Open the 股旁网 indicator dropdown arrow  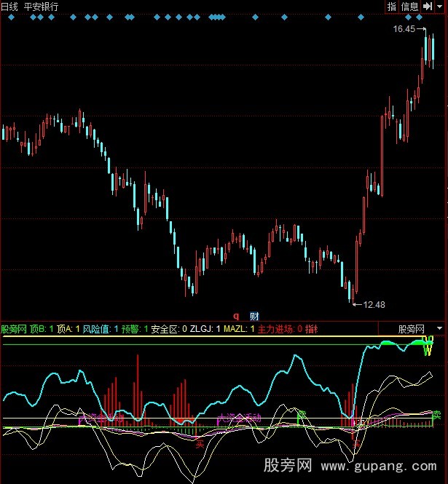(439, 329)
